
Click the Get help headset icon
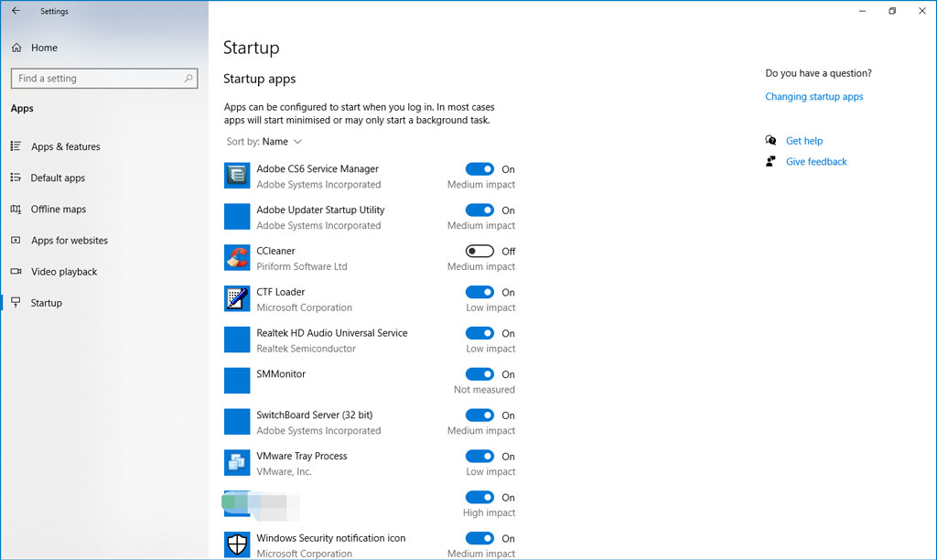(771, 140)
